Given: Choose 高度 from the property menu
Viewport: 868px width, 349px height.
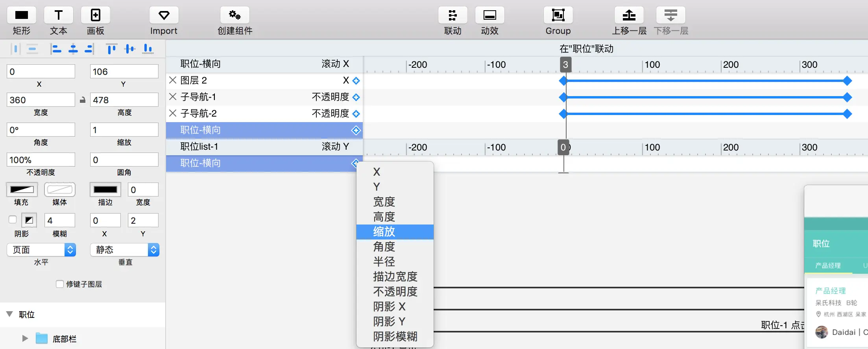Looking at the screenshot, I should point(395,217).
